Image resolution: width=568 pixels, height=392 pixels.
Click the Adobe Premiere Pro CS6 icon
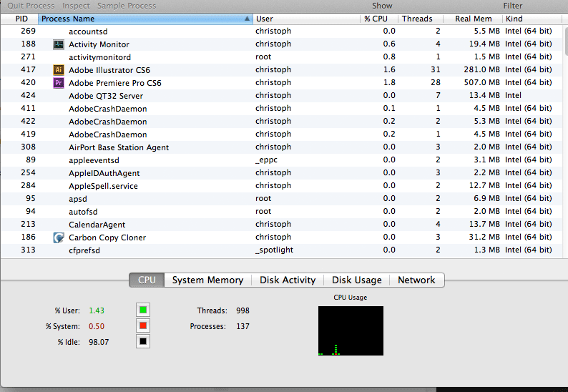click(59, 83)
